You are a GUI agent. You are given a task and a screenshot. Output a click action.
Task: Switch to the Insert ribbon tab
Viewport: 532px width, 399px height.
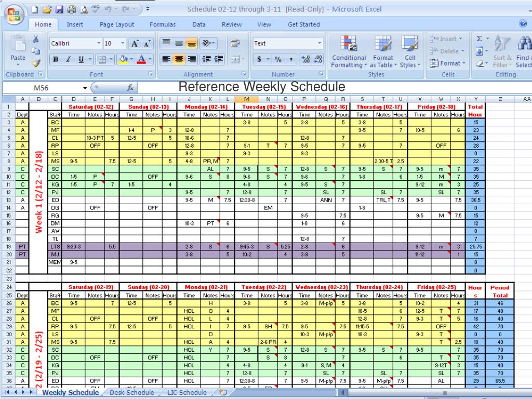[75, 24]
